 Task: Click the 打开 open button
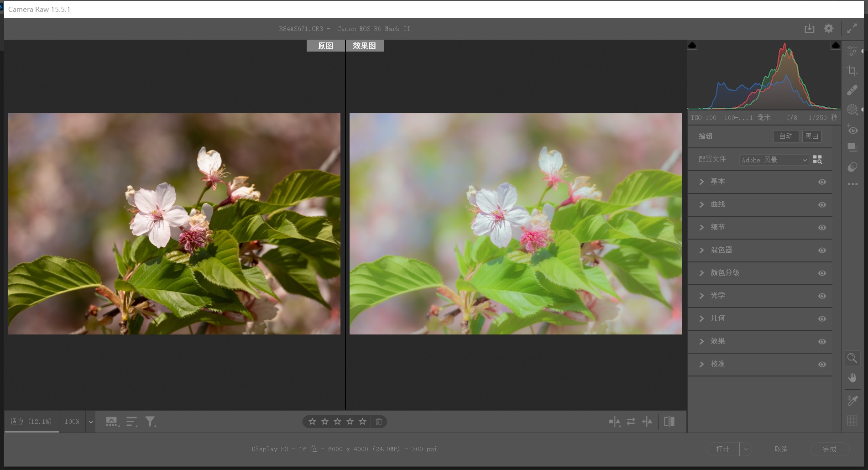point(723,449)
